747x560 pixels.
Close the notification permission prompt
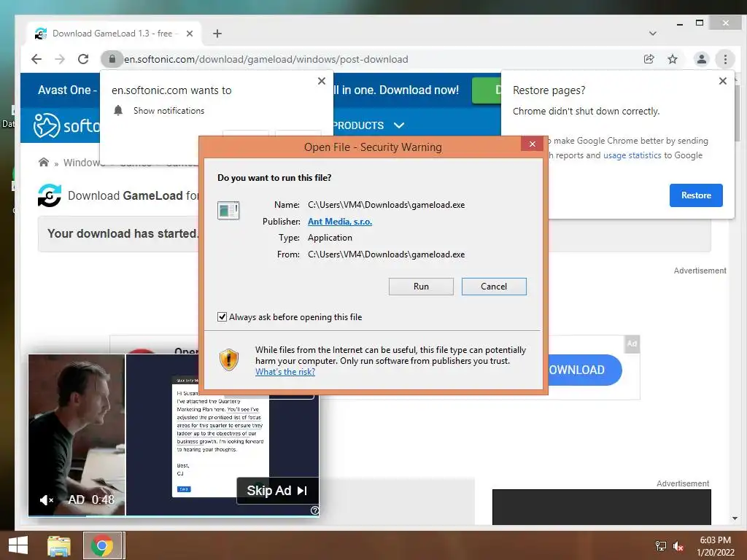pos(322,81)
